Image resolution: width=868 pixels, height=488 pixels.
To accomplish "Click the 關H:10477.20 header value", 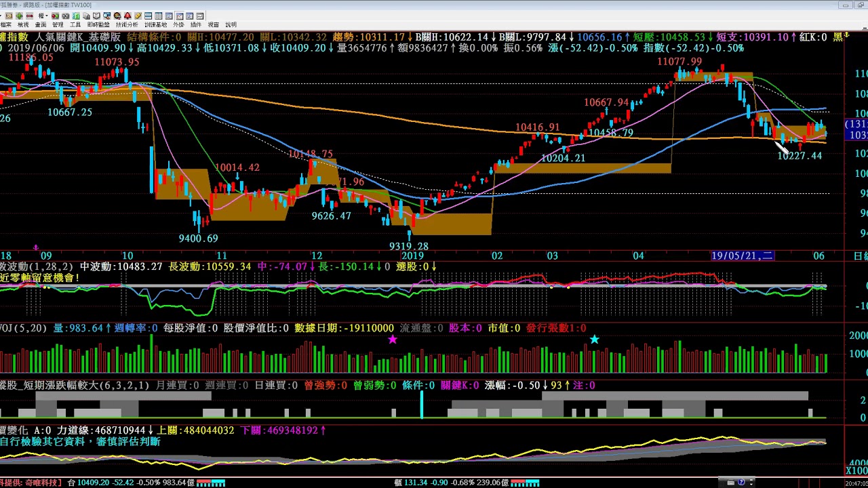I will tap(221, 37).
